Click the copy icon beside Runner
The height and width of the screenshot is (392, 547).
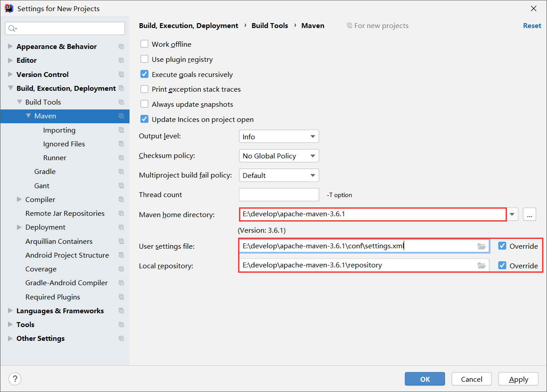121,158
